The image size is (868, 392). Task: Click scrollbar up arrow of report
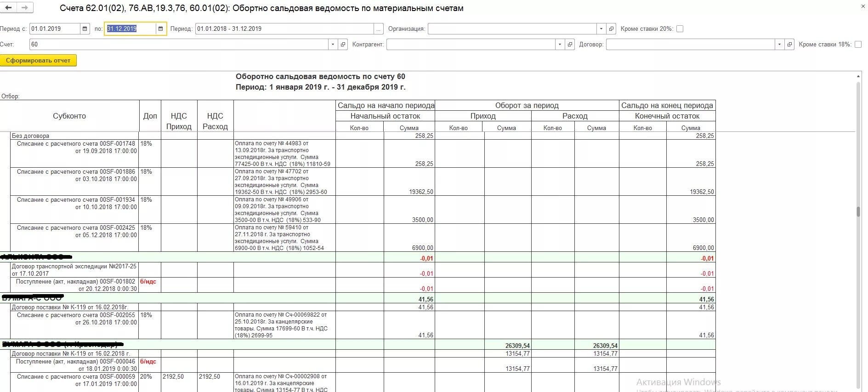tap(858, 76)
